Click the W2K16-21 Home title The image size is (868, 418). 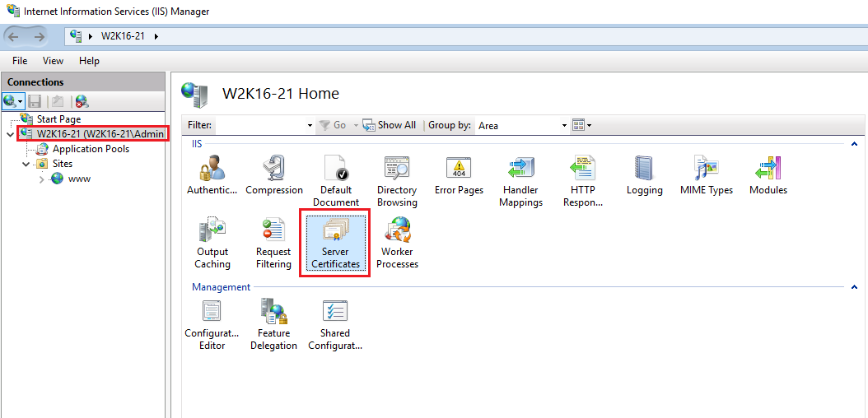[x=281, y=94]
